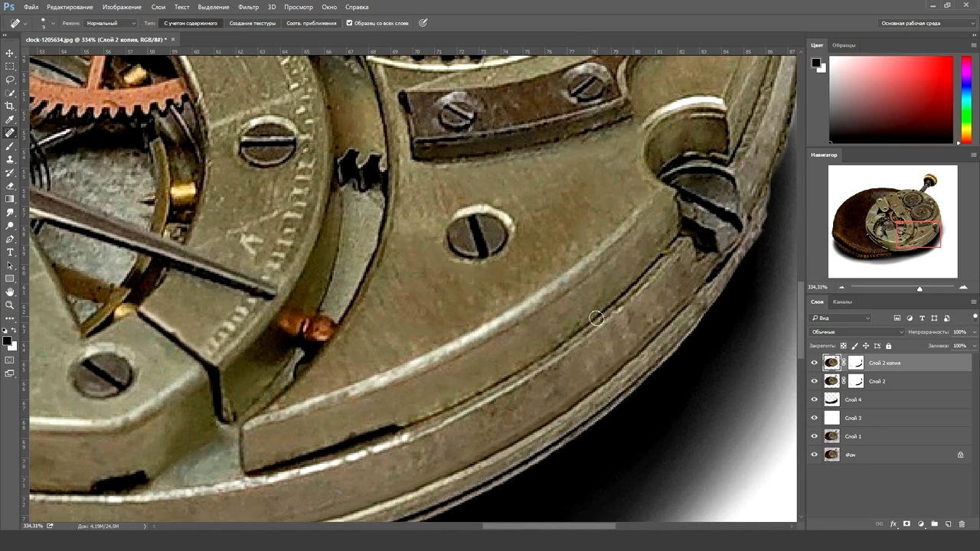
Task: Toggle the Lock All padlock icon
Action: pos(888,346)
